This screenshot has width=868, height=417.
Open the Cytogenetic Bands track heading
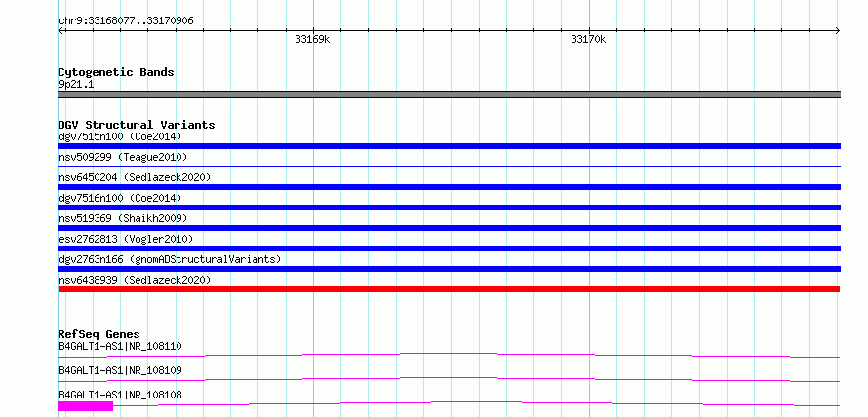[116, 72]
